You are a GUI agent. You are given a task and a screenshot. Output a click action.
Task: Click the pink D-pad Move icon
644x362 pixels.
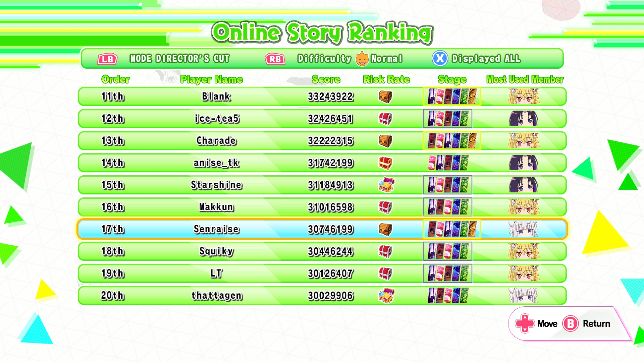pos(525,323)
